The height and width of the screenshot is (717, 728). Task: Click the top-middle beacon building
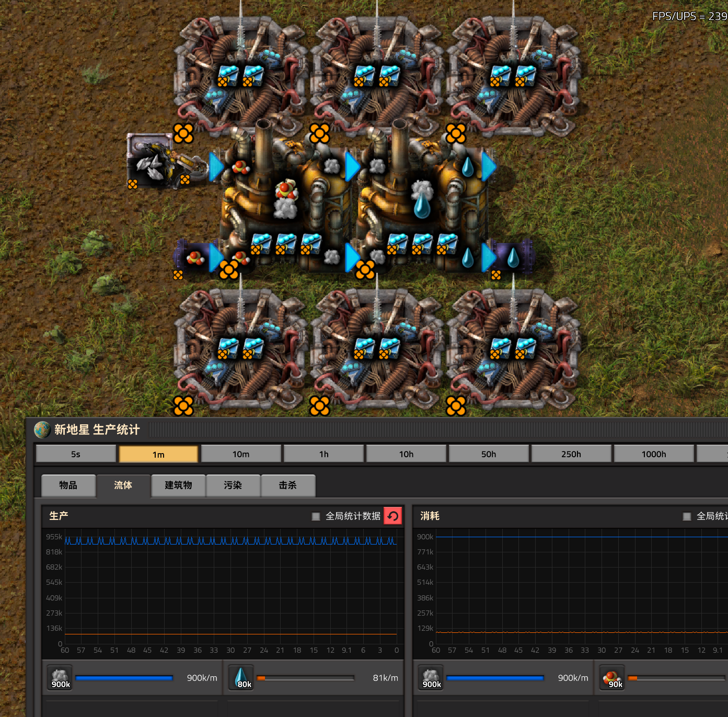click(377, 76)
